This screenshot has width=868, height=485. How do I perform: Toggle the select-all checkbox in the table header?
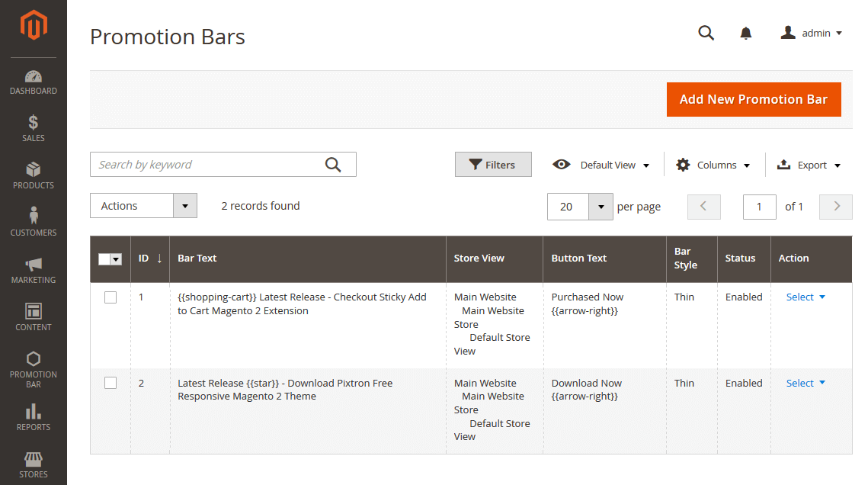(105, 259)
